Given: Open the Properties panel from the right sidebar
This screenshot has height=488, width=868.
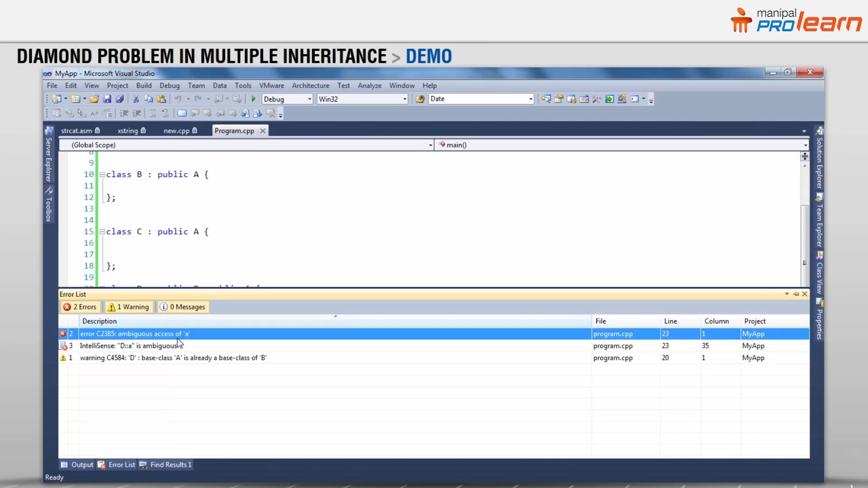Looking at the screenshot, I should click(x=820, y=321).
